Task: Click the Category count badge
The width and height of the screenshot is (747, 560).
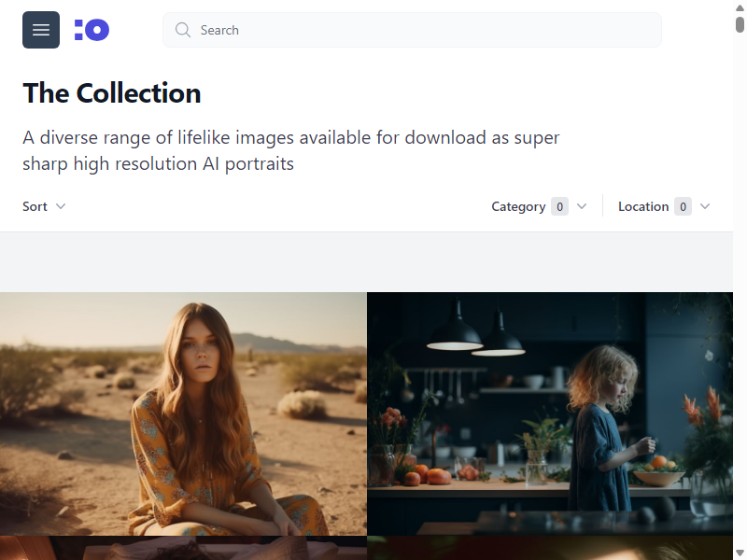Action: (559, 206)
